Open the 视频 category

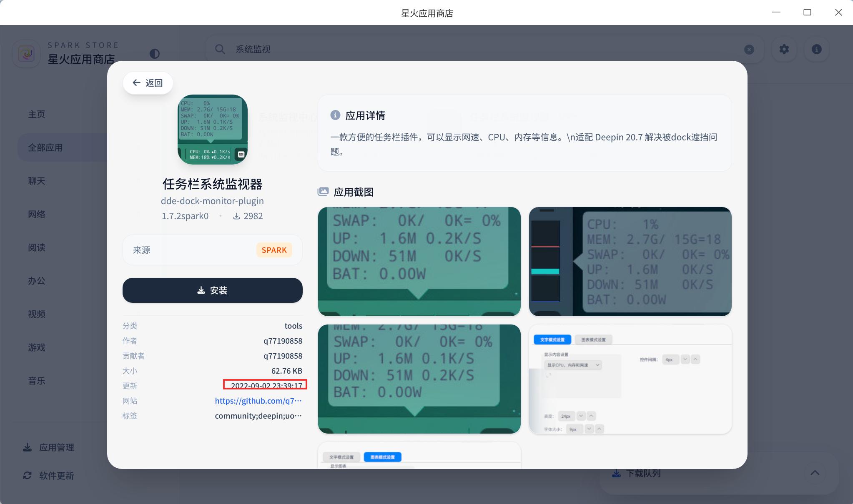coord(37,314)
